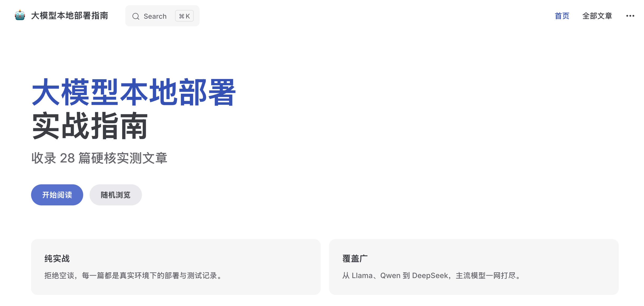Click the site title 大模型本地部署指南 in header

[70, 16]
